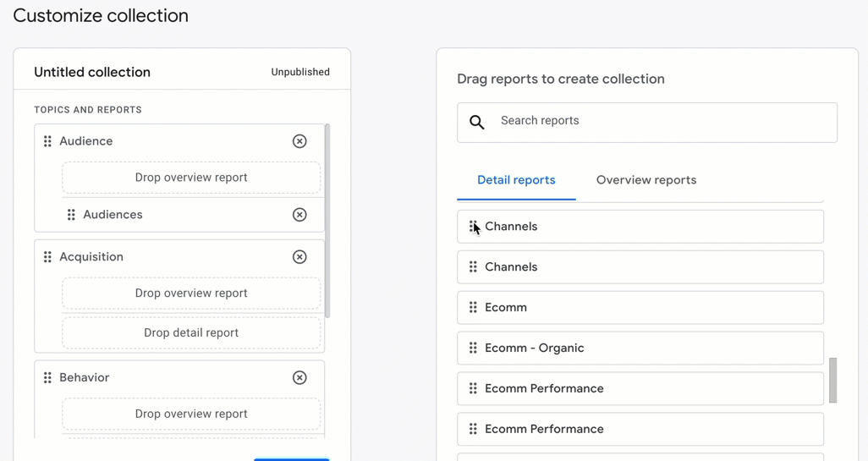Click the reports list scrollbar thumb
The width and height of the screenshot is (868, 461).
click(x=832, y=380)
